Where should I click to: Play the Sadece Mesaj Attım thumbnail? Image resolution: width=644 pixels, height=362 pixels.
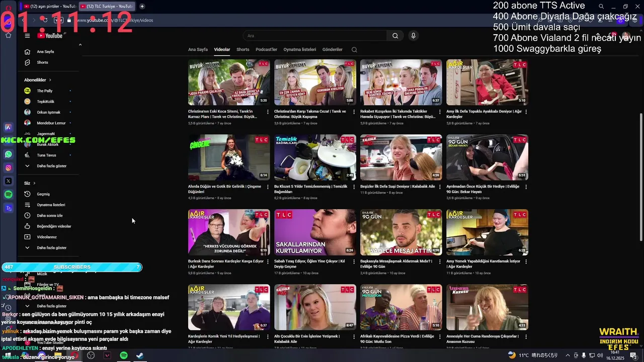tap(401, 232)
